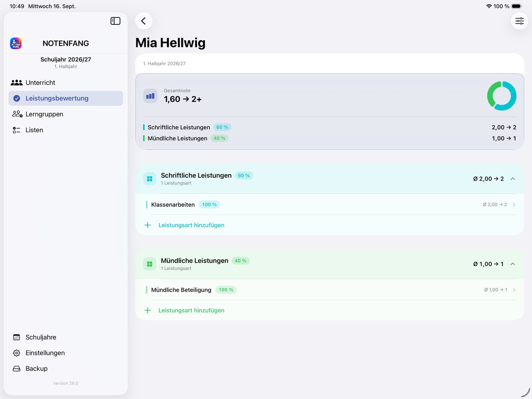Click the plus icon under Mündliche Beteiligung
532x399 pixels.
coord(148,310)
